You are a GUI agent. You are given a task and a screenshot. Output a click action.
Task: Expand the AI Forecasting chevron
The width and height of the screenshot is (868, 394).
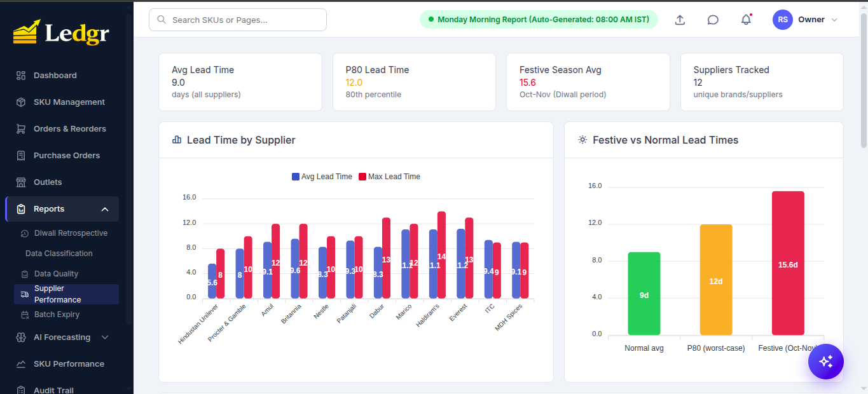point(105,337)
